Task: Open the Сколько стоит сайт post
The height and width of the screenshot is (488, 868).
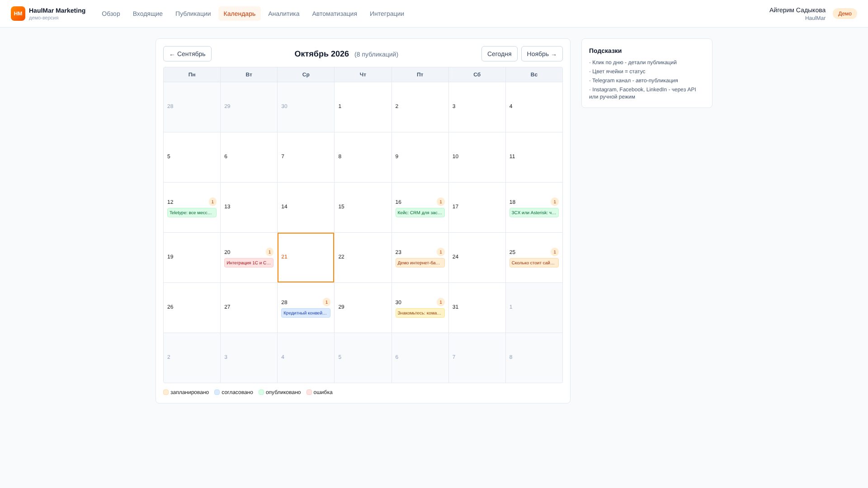Action: click(x=534, y=263)
